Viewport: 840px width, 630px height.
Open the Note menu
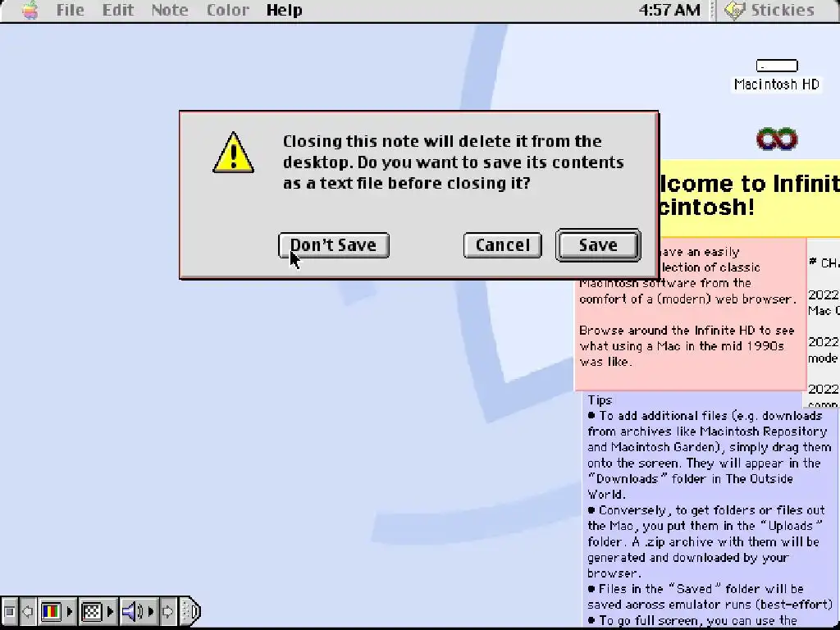coord(169,10)
